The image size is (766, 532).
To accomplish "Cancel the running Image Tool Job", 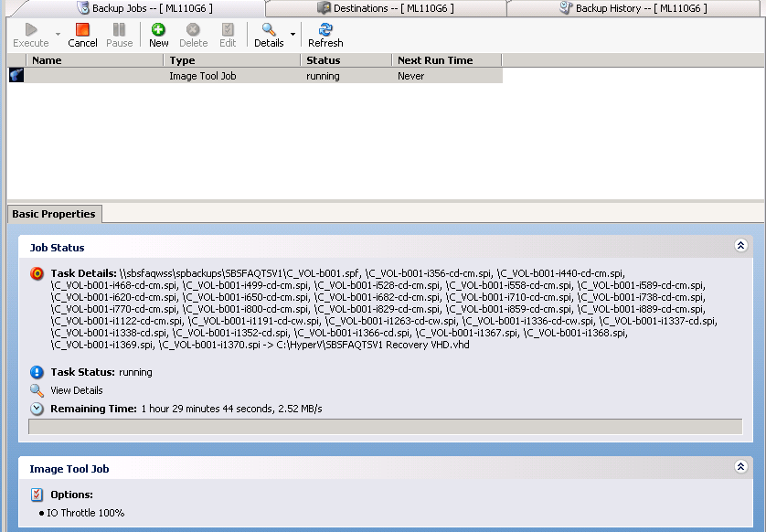I will click(x=82, y=35).
